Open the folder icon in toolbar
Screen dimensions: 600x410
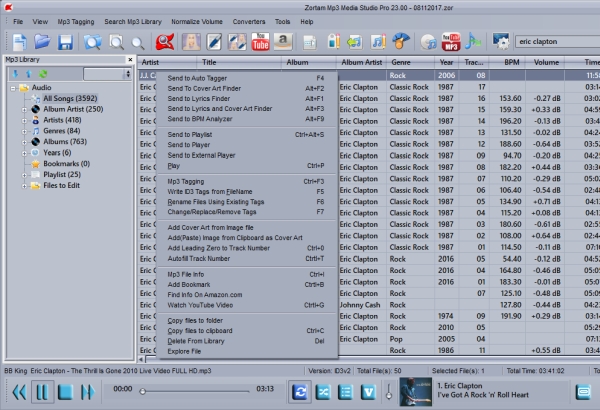pyautogui.click(x=42, y=41)
